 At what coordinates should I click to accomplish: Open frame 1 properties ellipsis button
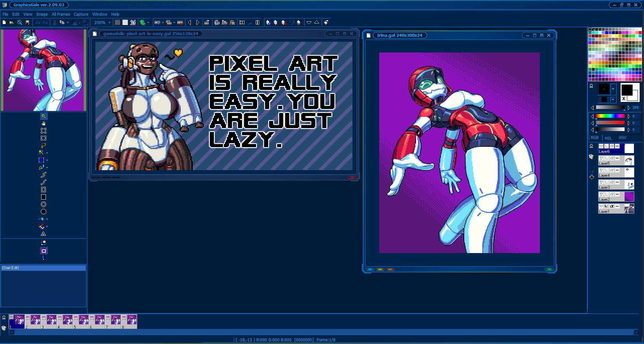[11, 317]
